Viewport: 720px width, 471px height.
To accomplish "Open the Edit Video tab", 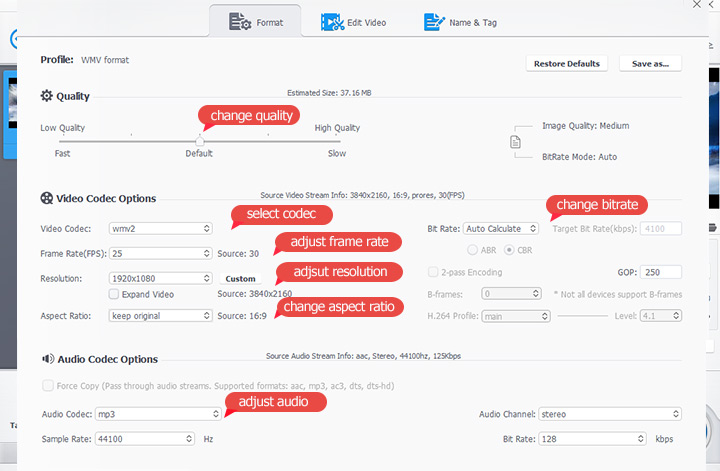I will click(353, 22).
